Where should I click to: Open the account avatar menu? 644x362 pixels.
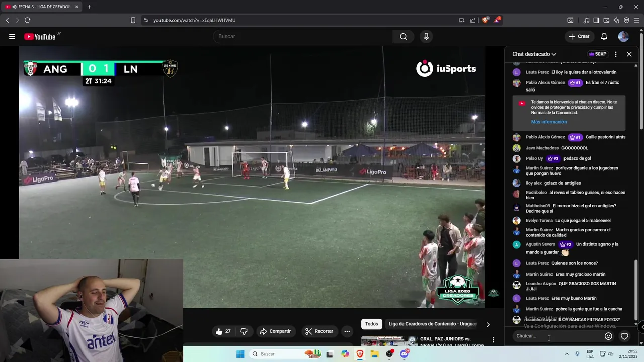coord(623,36)
